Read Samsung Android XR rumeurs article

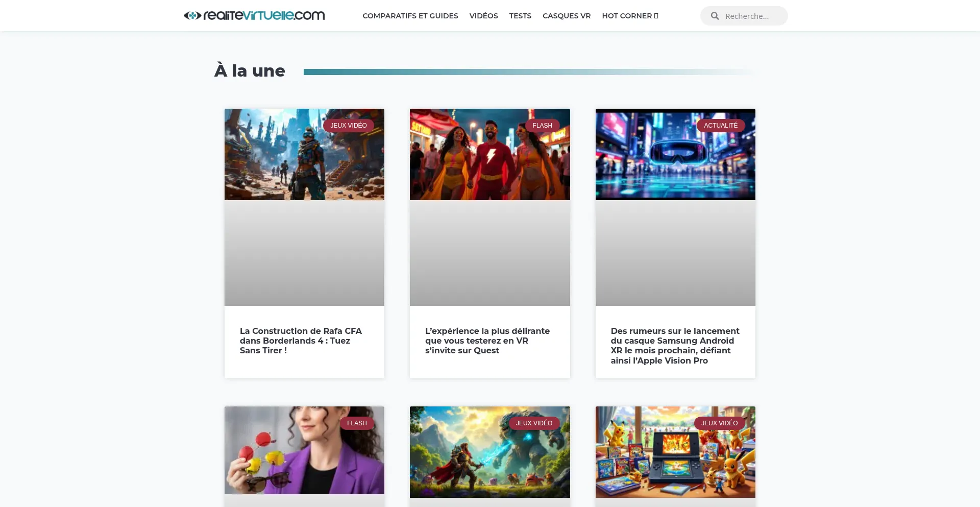tap(675, 346)
